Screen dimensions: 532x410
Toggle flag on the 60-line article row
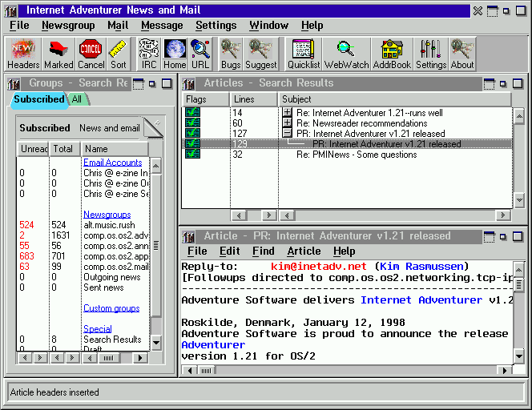tap(192, 123)
